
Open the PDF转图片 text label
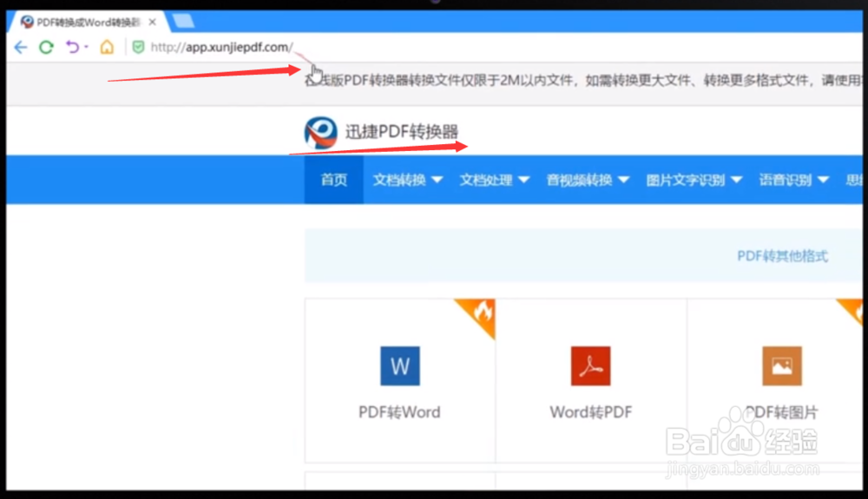click(x=782, y=412)
